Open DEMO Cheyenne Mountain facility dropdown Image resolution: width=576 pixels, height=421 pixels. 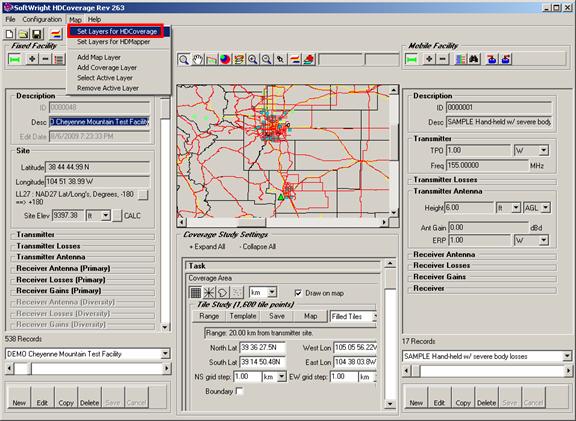coord(165,354)
